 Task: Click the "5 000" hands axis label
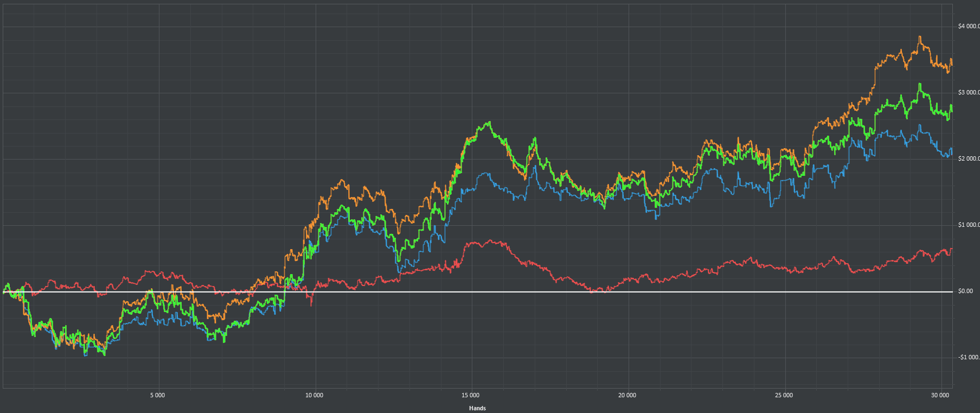[158, 395]
